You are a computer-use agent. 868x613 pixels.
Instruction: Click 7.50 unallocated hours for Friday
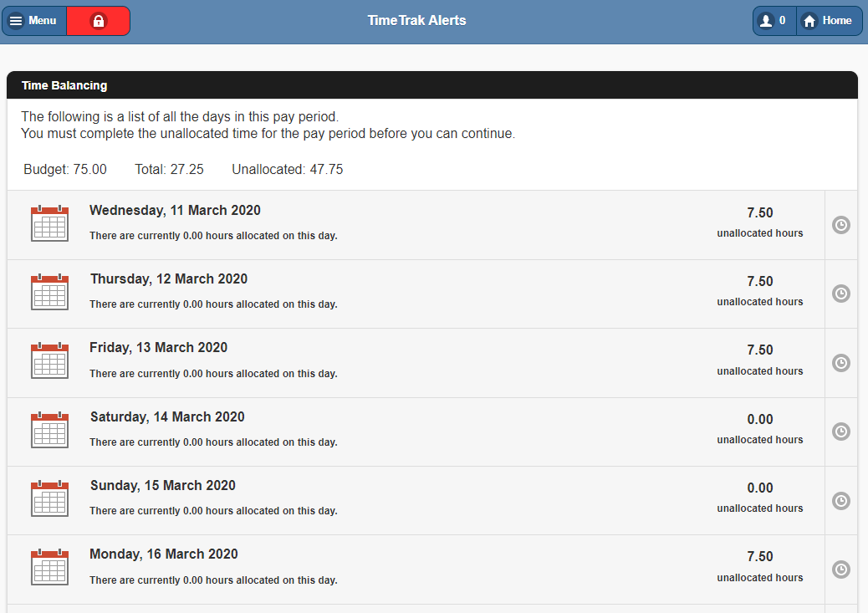coord(760,360)
